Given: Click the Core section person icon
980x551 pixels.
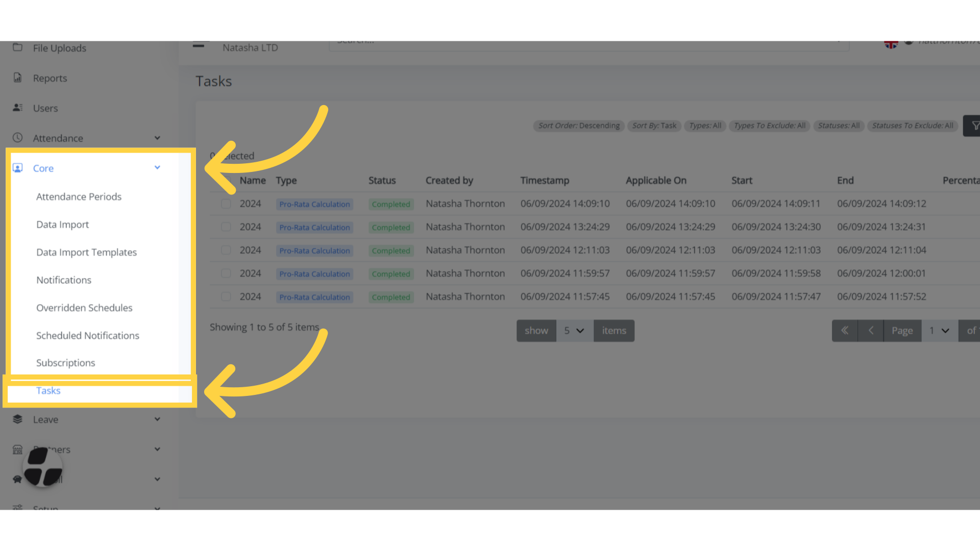Looking at the screenshot, I should click(17, 168).
